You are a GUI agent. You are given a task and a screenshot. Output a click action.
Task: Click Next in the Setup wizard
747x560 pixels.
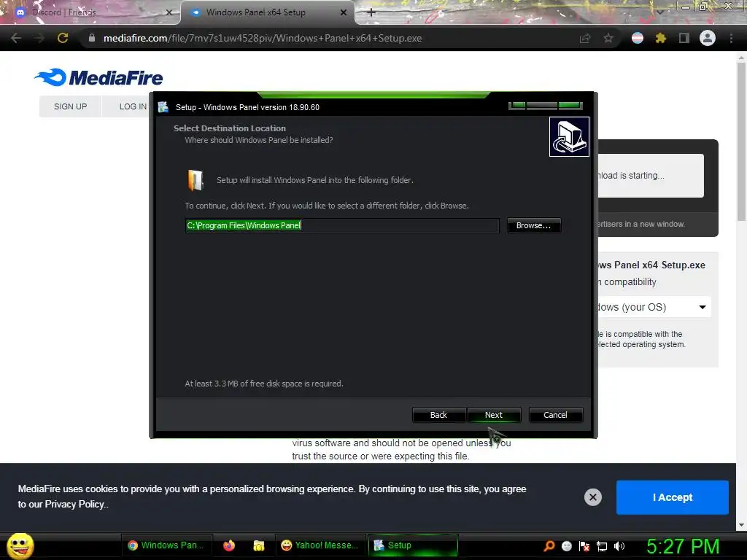click(494, 415)
